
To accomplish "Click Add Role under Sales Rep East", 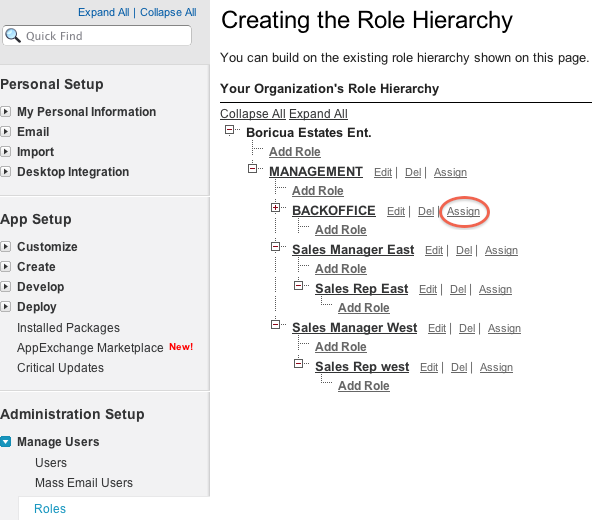I will pos(364,308).
